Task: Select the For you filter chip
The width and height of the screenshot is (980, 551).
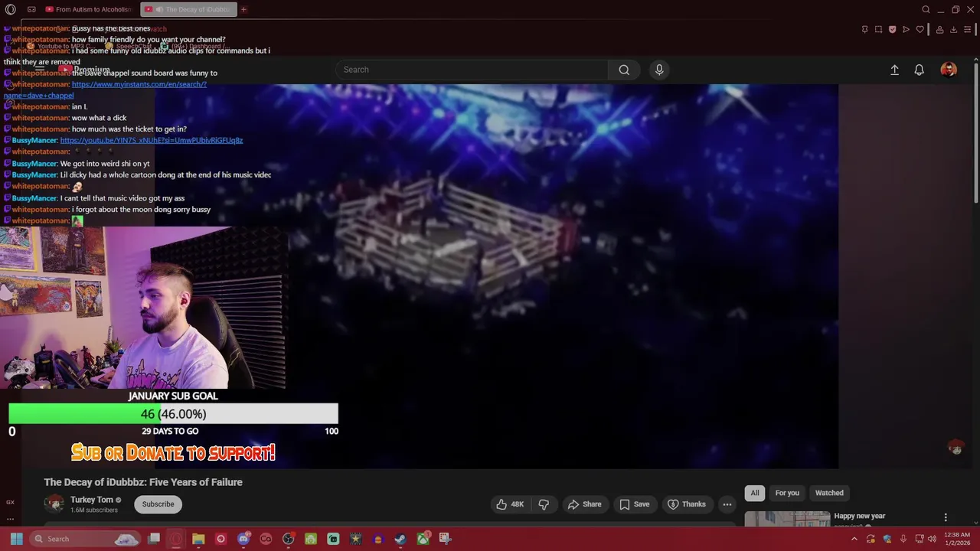Action: [787, 493]
